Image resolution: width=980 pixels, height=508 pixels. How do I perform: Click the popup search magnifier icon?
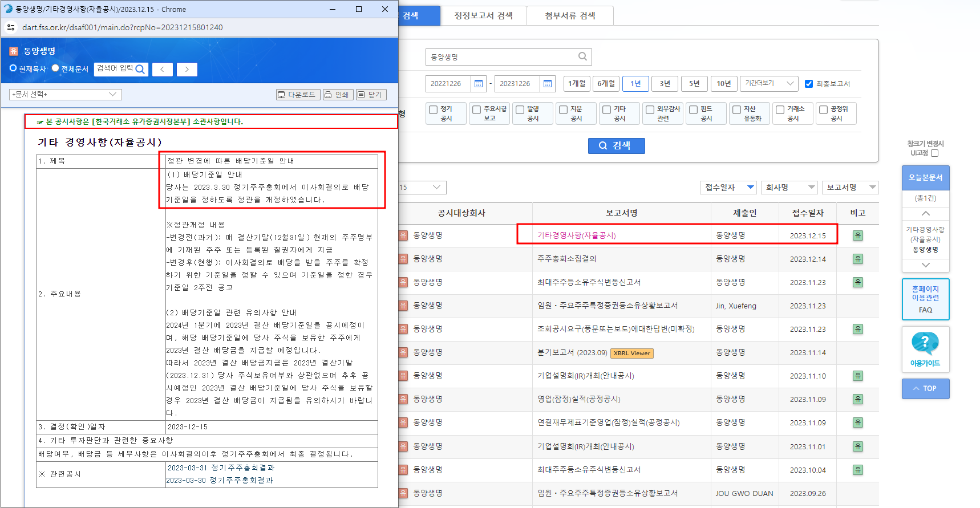tap(140, 69)
